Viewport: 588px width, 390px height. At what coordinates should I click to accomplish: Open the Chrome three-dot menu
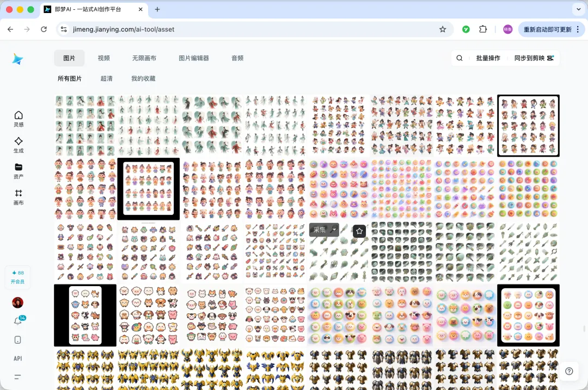pyautogui.click(x=578, y=29)
